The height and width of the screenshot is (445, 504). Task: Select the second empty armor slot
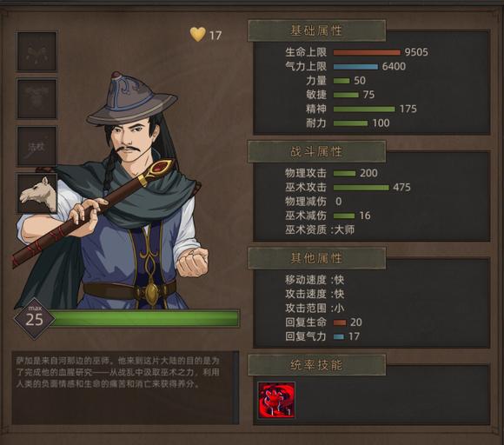tap(37, 99)
